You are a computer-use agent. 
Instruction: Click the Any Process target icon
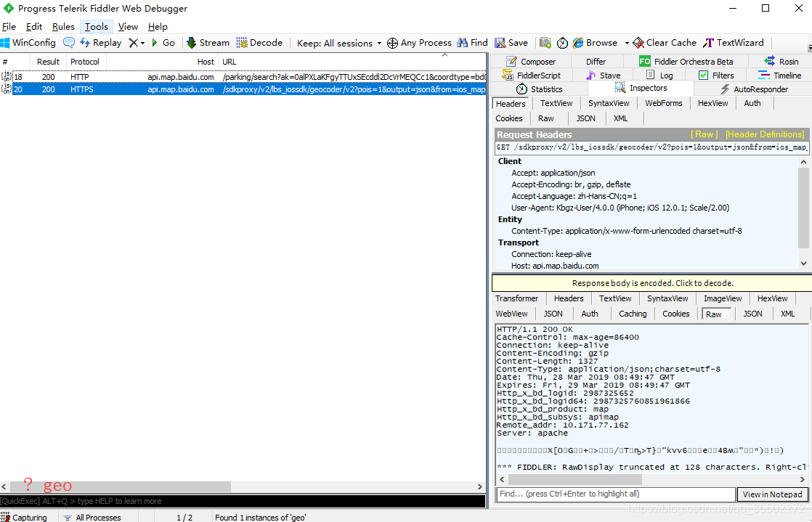[392, 43]
